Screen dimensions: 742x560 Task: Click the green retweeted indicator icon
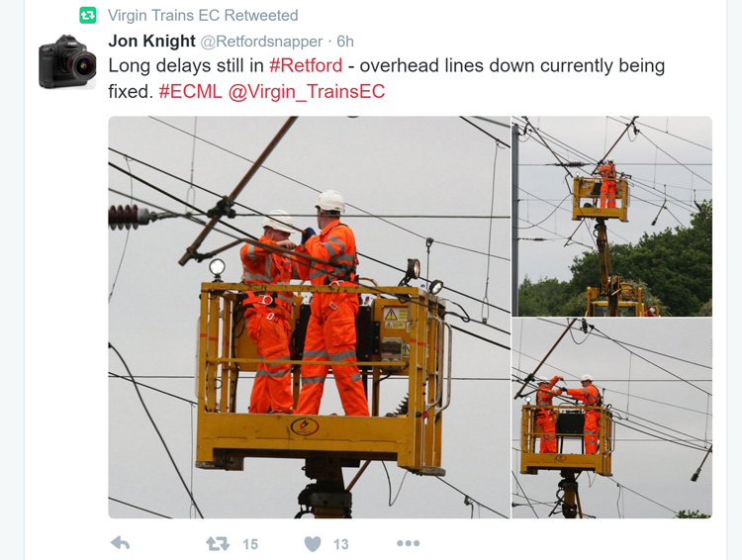click(87, 15)
